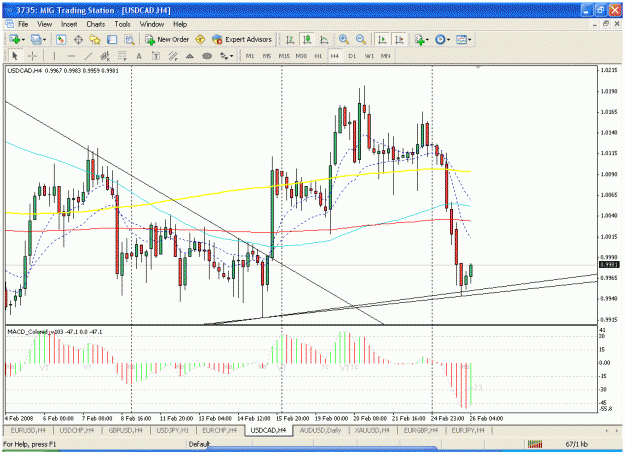Select the Triangle shape tool
Viewport: 625px width, 452px height.
(x=190, y=56)
